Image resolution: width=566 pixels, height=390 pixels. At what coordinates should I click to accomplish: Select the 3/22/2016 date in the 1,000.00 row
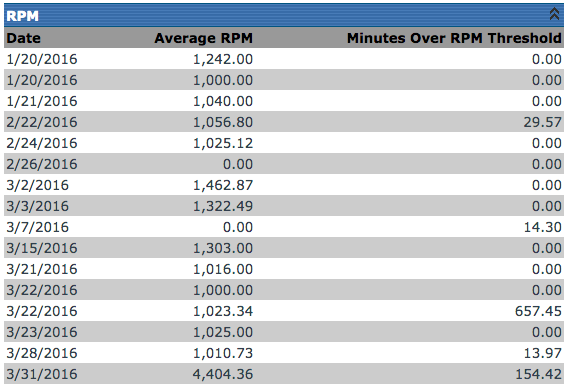pos(42,290)
